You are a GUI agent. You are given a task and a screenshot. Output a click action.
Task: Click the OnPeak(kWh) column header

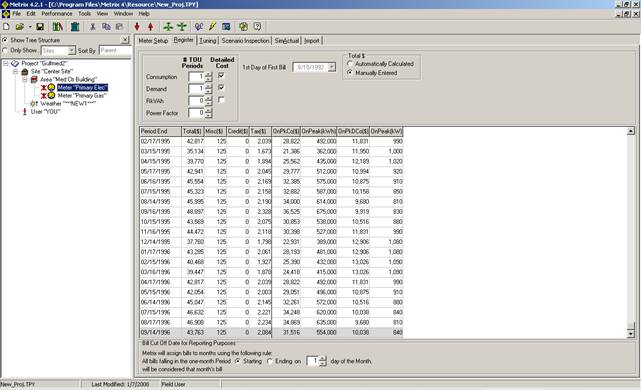(x=318, y=132)
